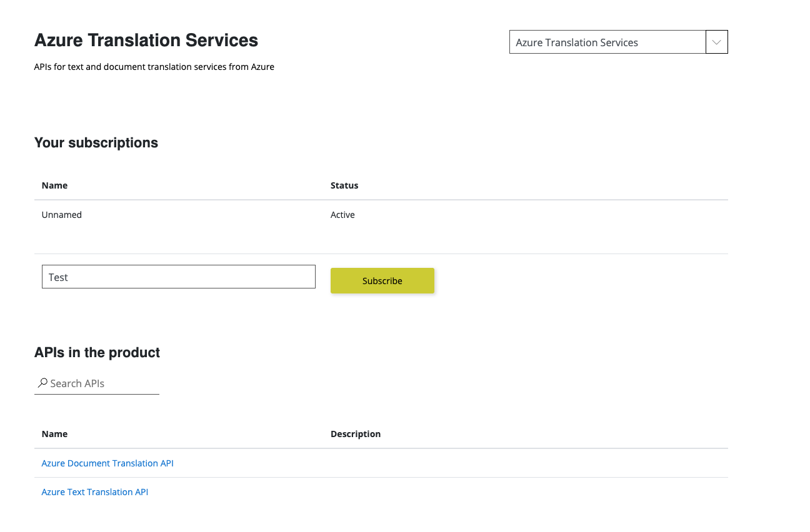810x532 pixels.
Task: Click the Active status of the subscription
Action: 342,215
